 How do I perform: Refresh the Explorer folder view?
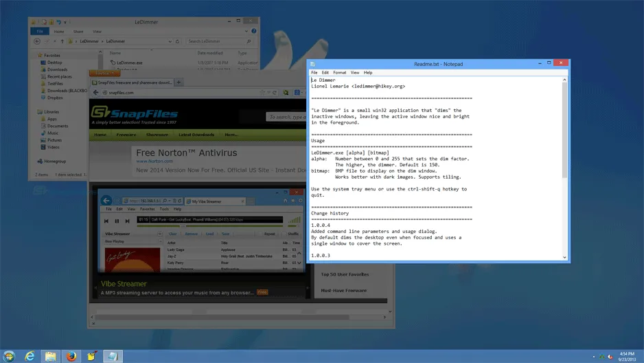click(177, 41)
